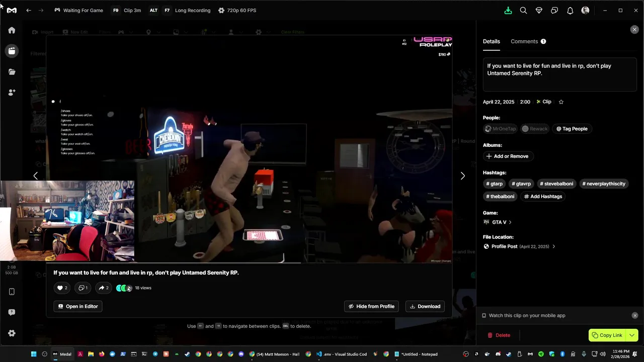Open Firefox in the taskbar
Image resolution: width=644 pixels, height=362 pixels.
[x=102, y=354]
